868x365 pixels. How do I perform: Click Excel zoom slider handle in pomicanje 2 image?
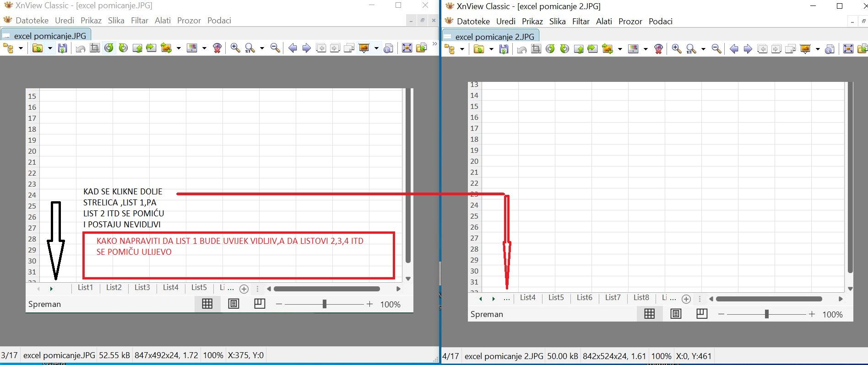coord(766,314)
